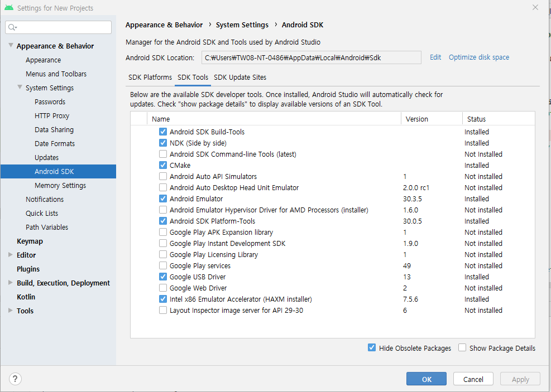The height and width of the screenshot is (392, 551).
Task: Open the SDK Update Sites tab
Action: tap(240, 78)
